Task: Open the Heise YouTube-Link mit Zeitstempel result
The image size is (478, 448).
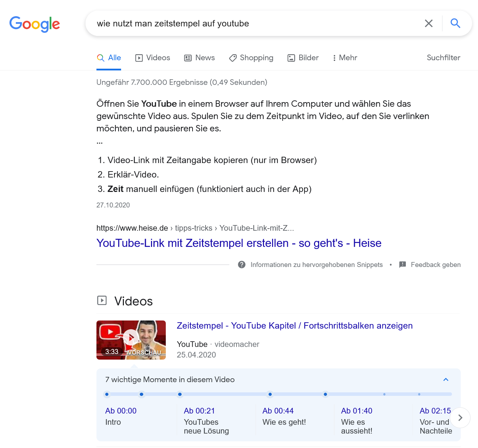Action: (239, 243)
